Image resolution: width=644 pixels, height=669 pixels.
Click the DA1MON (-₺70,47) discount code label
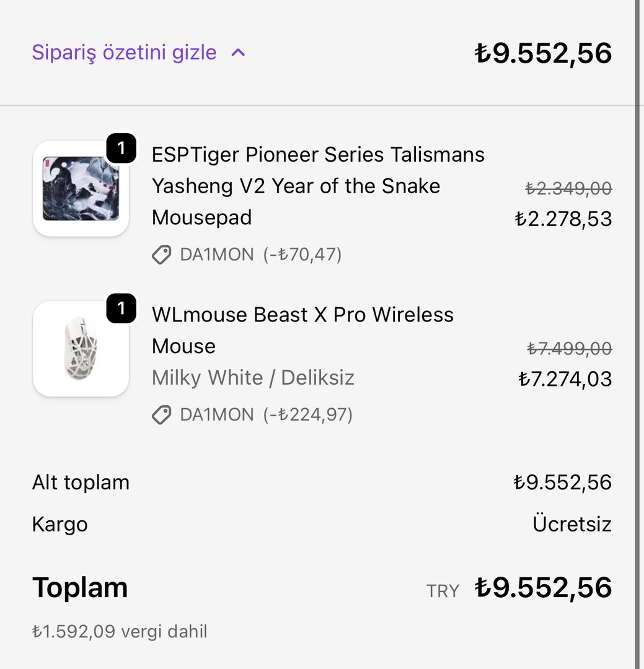pyautogui.click(x=260, y=255)
